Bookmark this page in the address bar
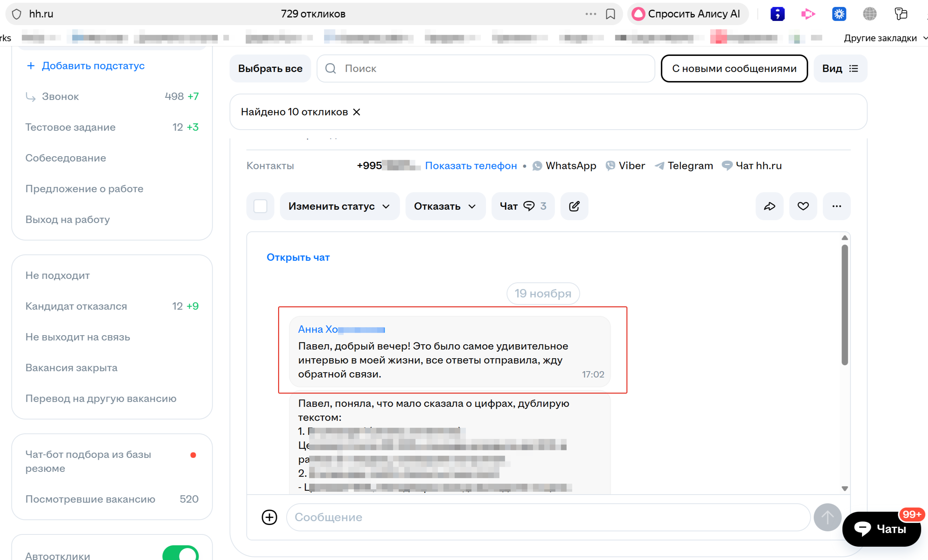 [x=610, y=14]
